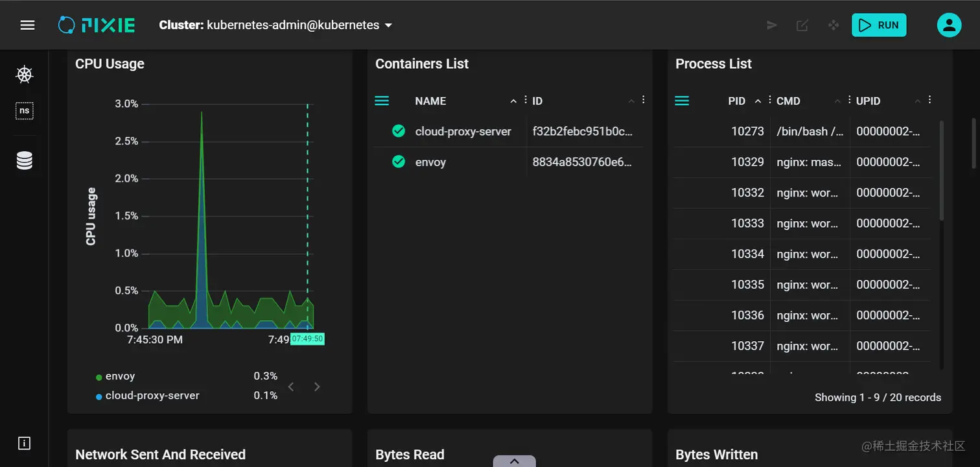Click the execute script arrow icon
980x467 pixels.
point(771,25)
